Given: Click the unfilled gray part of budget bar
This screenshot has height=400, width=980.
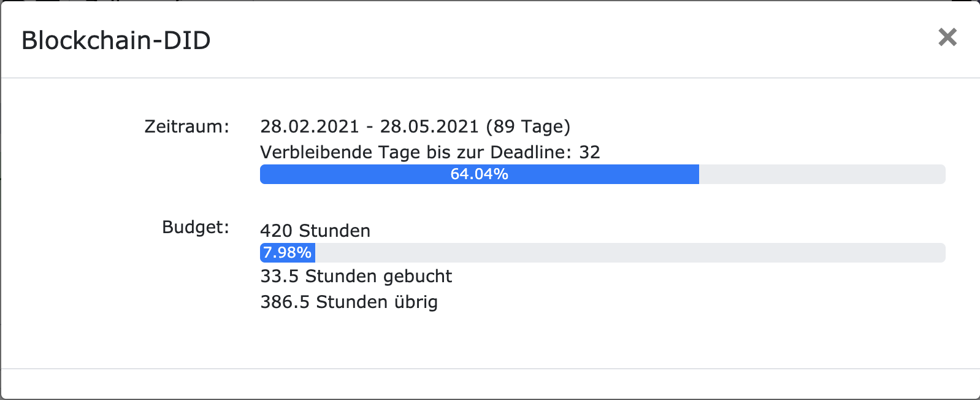Looking at the screenshot, I should click(626, 253).
